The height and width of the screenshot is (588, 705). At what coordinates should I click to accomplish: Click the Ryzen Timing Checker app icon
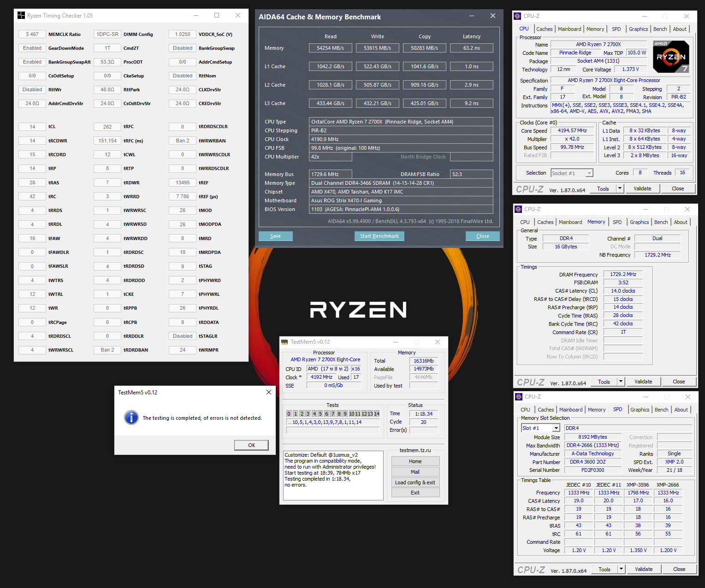pos(21,15)
